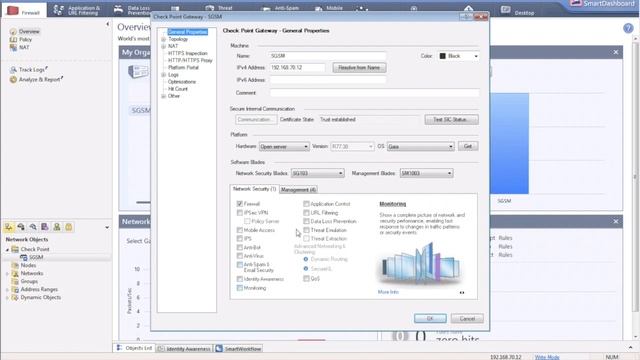The image size is (640, 360).
Task: Click the SGSM gateway object icon in tree
Action: 24,257
